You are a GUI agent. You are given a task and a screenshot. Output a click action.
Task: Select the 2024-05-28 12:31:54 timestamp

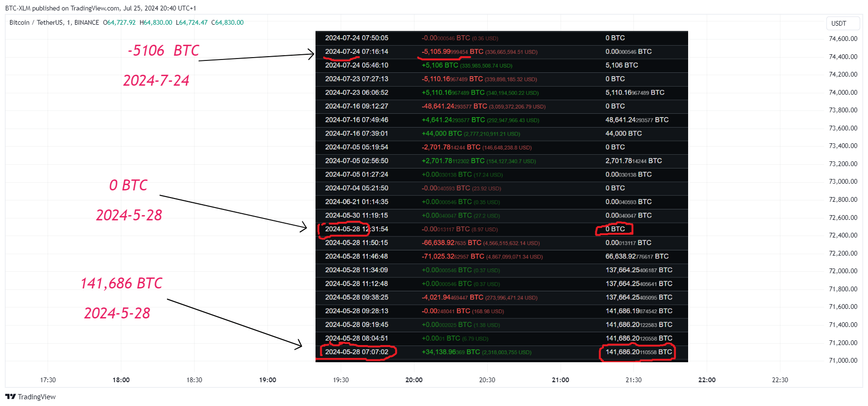(357, 229)
